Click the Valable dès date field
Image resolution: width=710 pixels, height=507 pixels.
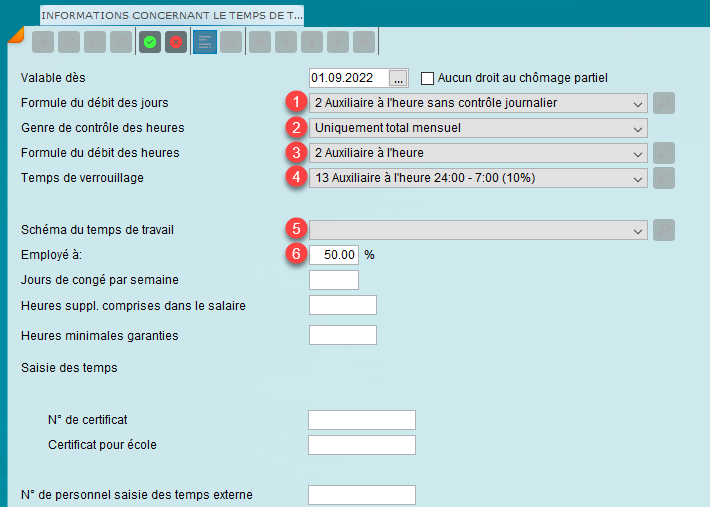(x=349, y=78)
